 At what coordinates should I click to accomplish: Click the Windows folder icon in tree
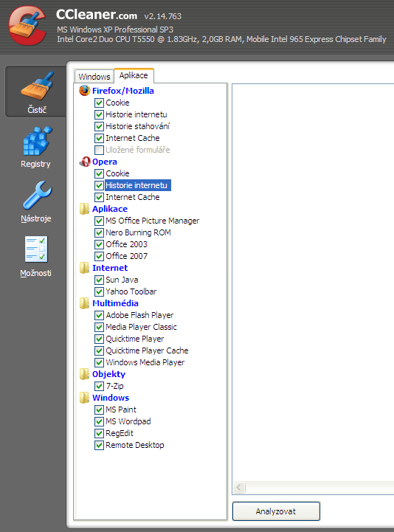pos(85,398)
